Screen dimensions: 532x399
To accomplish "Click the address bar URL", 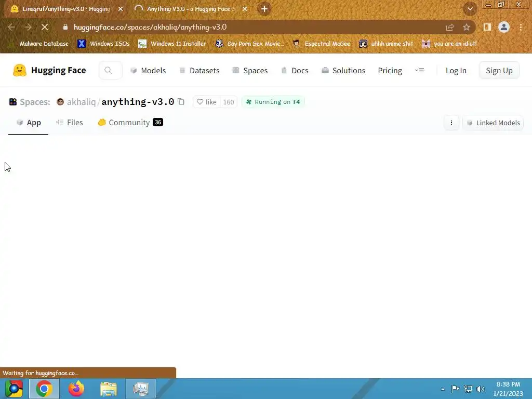I will tap(150, 27).
